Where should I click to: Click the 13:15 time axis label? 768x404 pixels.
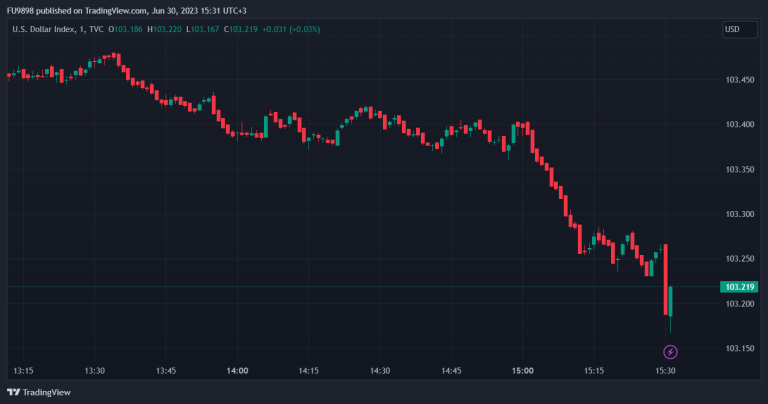(23, 370)
